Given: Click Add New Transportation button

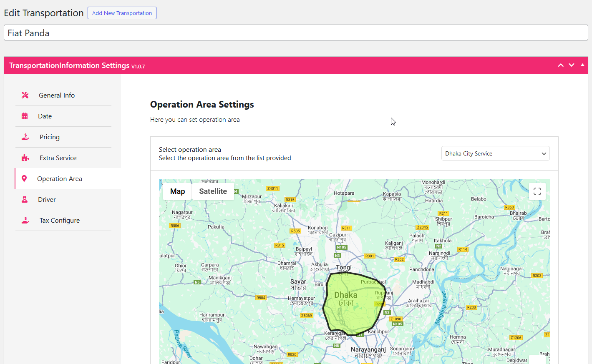Looking at the screenshot, I should tap(122, 13).
